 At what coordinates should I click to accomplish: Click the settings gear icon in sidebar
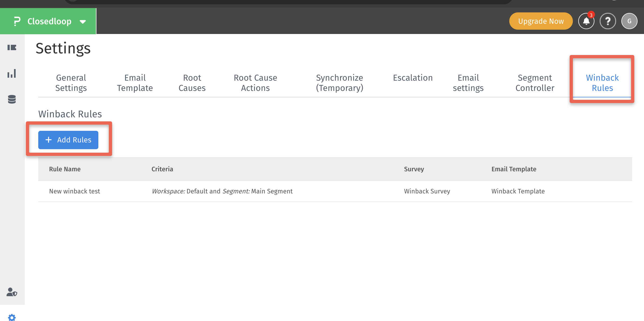pos(12,317)
